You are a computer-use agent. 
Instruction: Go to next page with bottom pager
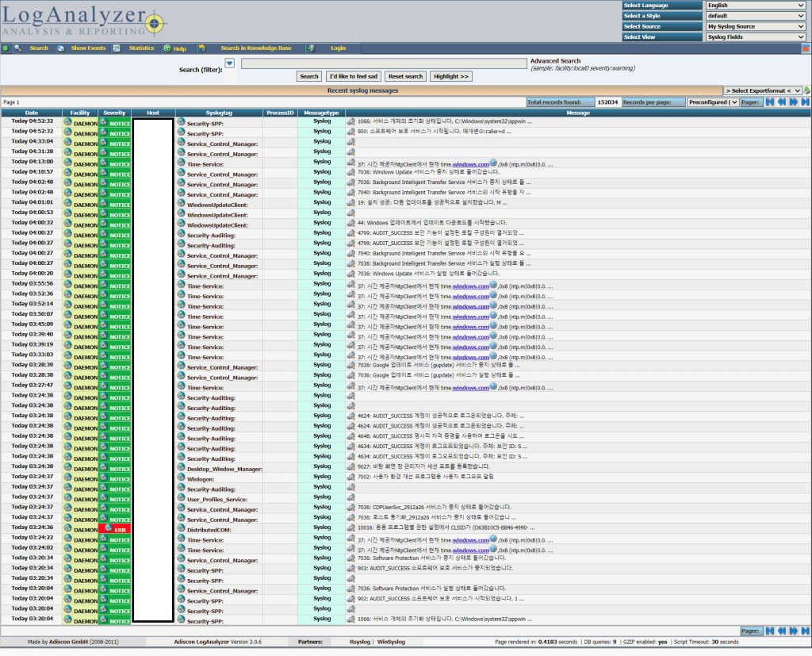point(793,631)
